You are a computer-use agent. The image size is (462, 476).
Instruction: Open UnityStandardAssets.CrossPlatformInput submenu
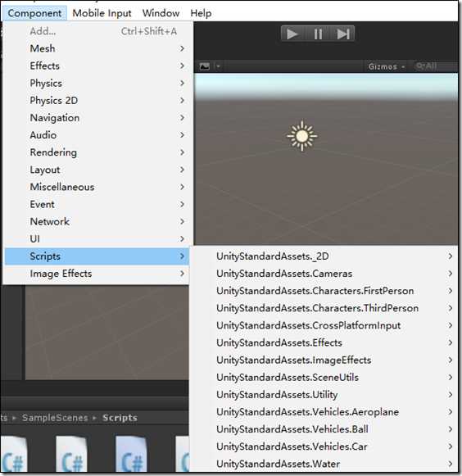click(325, 325)
